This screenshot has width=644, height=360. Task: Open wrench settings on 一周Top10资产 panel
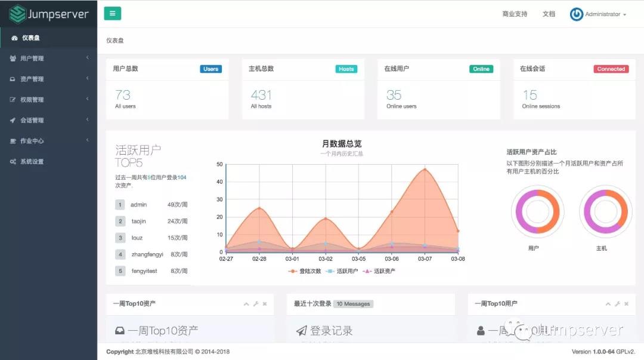tap(256, 304)
